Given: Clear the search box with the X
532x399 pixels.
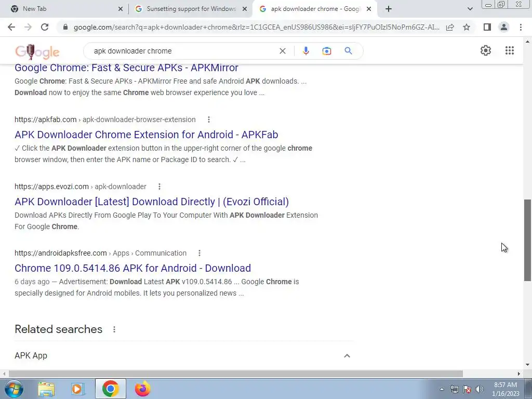Looking at the screenshot, I should (x=282, y=51).
